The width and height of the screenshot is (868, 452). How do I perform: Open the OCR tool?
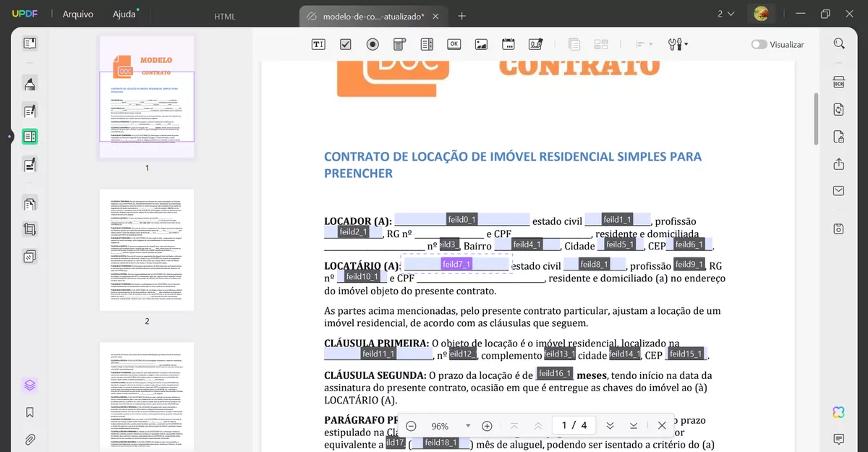839,82
